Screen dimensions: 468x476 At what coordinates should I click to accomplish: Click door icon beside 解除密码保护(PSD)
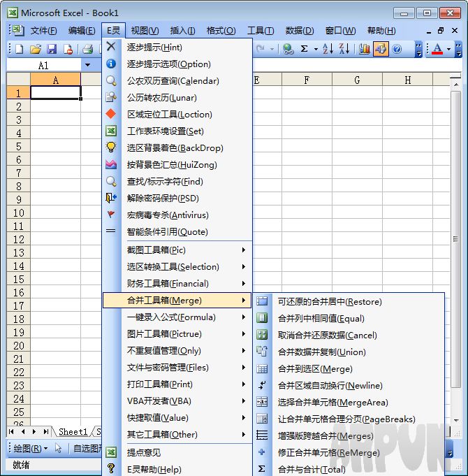pyautogui.click(x=111, y=199)
